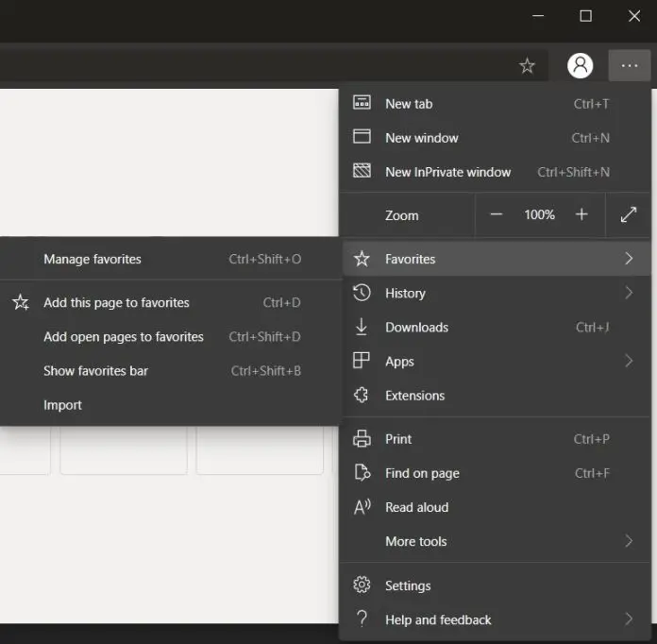This screenshot has width=657, height=644.
Task: Click the New InPrivate window icon
Action: pyautogui.click(x=362, y=171)
